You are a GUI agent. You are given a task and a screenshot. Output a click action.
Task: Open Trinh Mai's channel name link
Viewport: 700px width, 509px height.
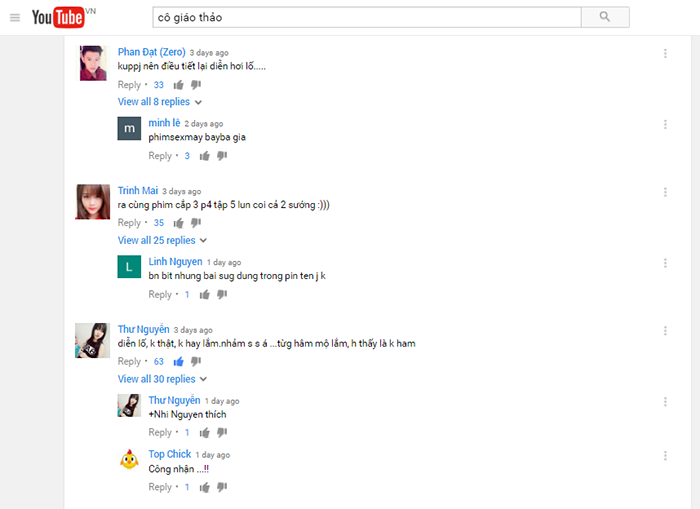tap(138, 191)
